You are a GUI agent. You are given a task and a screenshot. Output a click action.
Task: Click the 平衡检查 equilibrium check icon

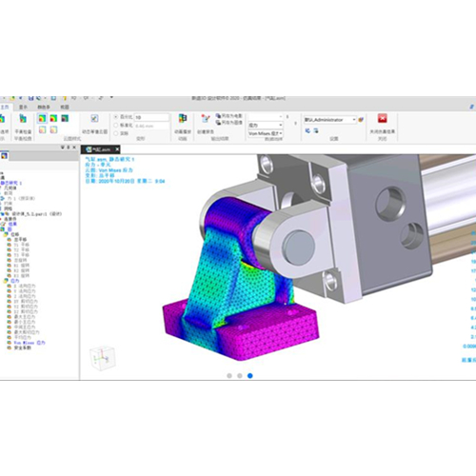pyautogui.click(x=23, y=119)
